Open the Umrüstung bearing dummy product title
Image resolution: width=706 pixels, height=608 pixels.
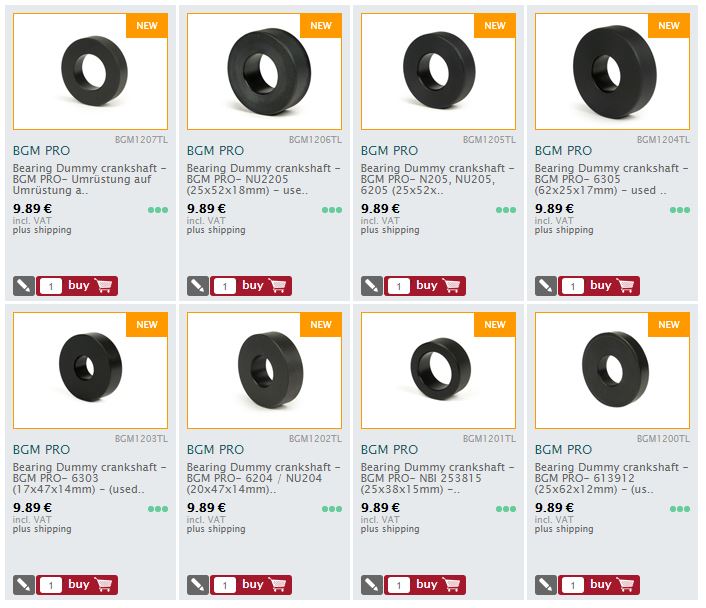point(89,179)
